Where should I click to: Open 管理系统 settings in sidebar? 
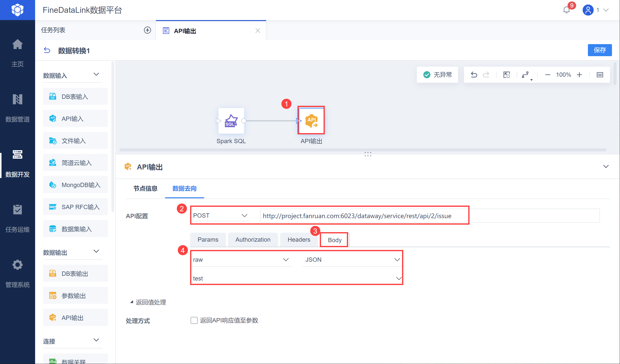click(x=18, y=274)
